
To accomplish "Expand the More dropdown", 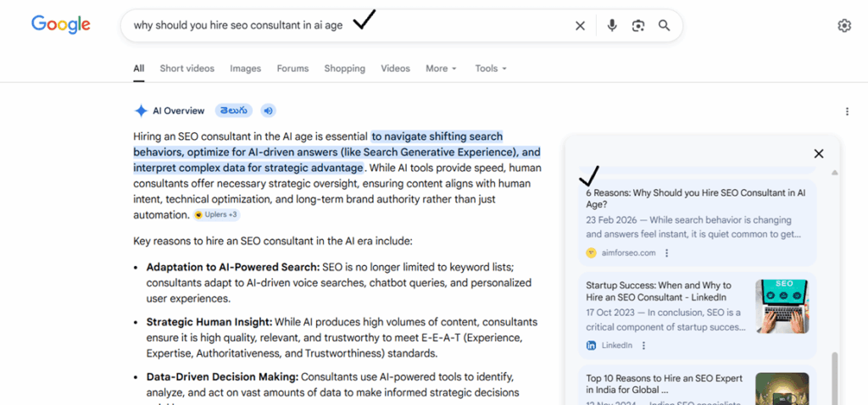I will pos(441,69).
